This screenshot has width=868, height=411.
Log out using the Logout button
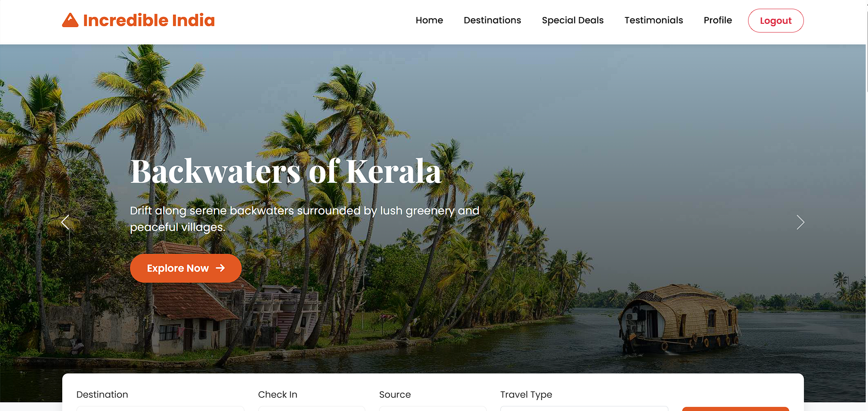pos(776,21)
